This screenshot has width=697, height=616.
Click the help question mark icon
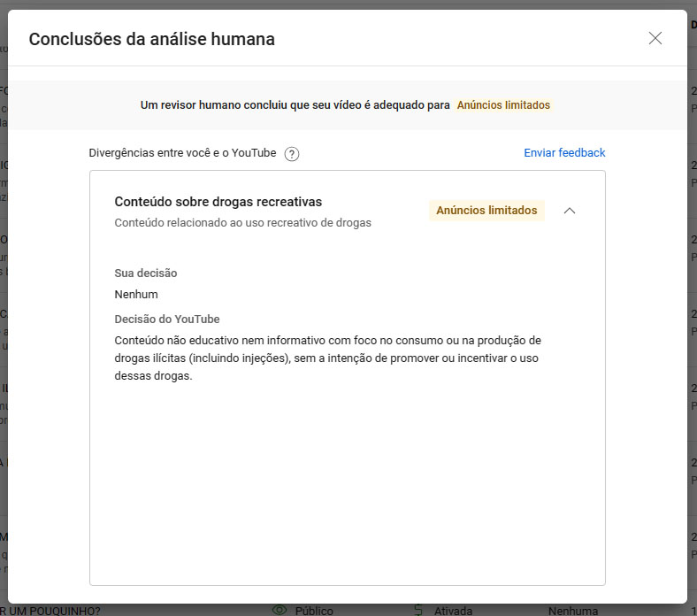pos(292,154)
